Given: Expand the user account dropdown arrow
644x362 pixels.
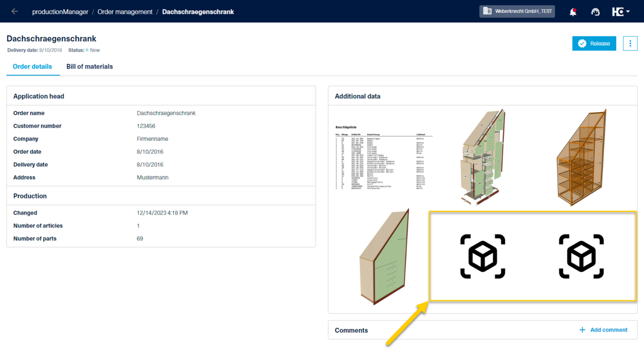Looking at the screenshot, I should [x=627, y=11].
